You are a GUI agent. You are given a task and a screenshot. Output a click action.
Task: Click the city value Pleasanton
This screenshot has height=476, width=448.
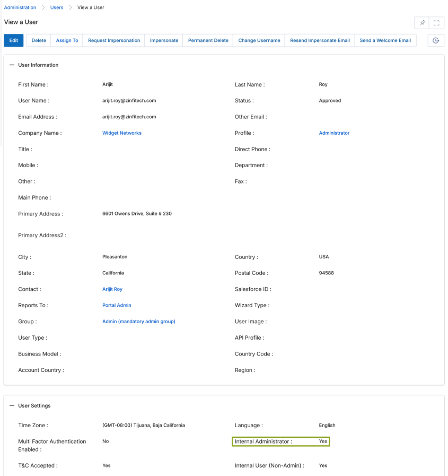click(115, 257)
